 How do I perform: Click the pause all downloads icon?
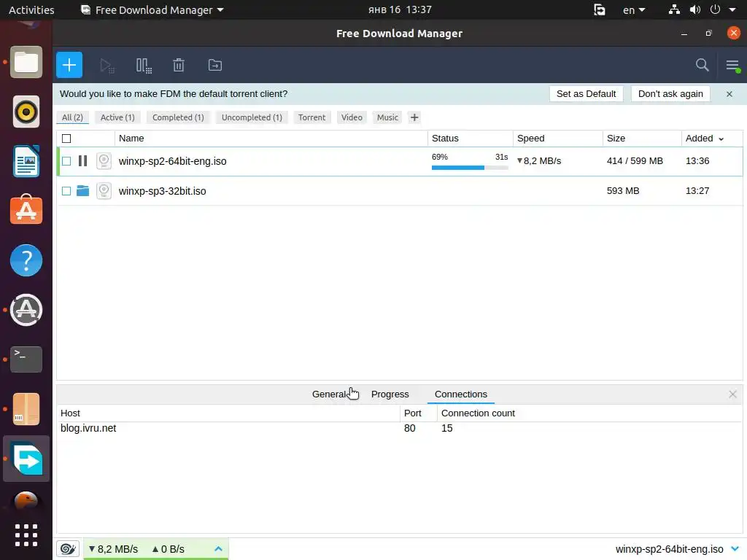[144, 65]
